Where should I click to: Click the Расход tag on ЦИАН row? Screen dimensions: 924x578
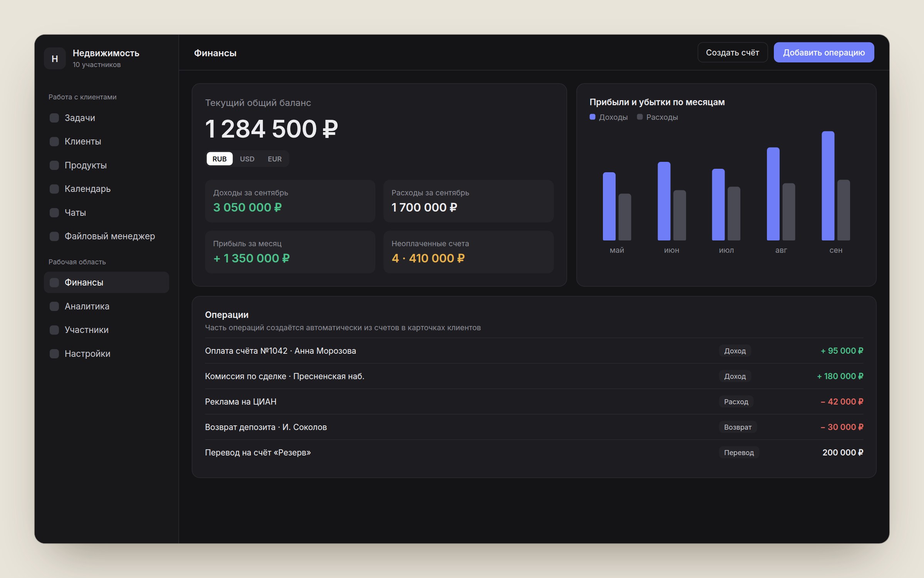point(736,402)
